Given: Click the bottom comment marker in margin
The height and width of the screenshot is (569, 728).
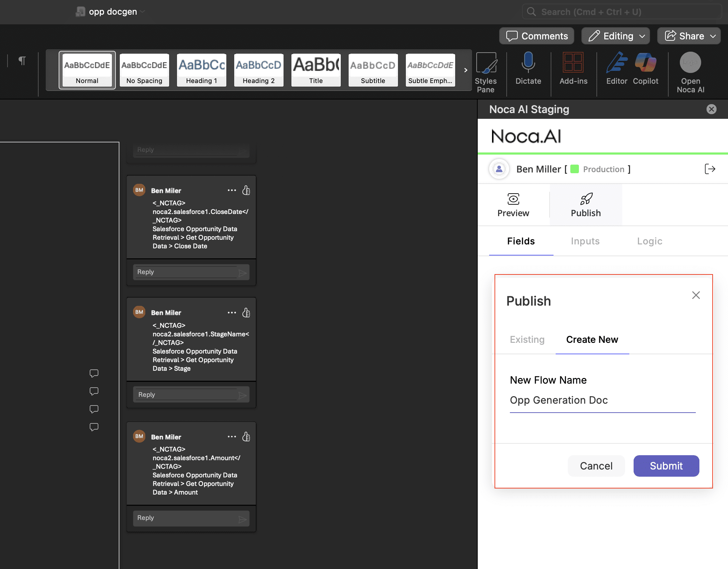Looking at the screenshot, I should (94, 427).
